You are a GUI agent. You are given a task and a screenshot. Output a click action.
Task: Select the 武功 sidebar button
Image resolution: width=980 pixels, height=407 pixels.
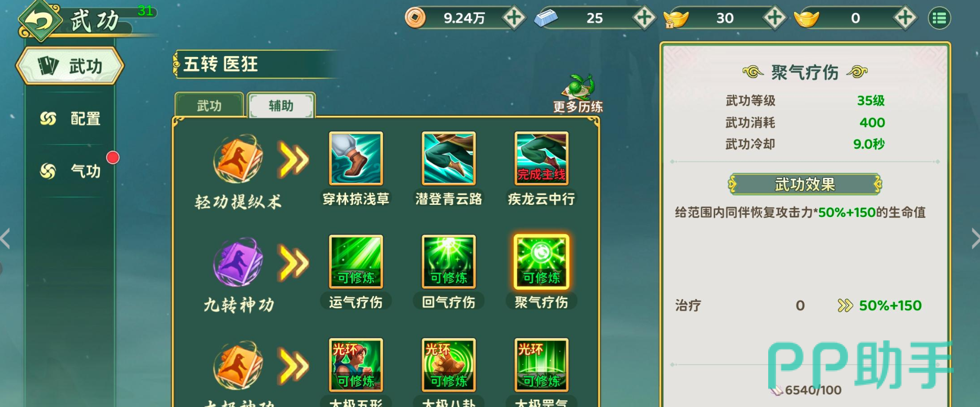click(x=70, y=66)
